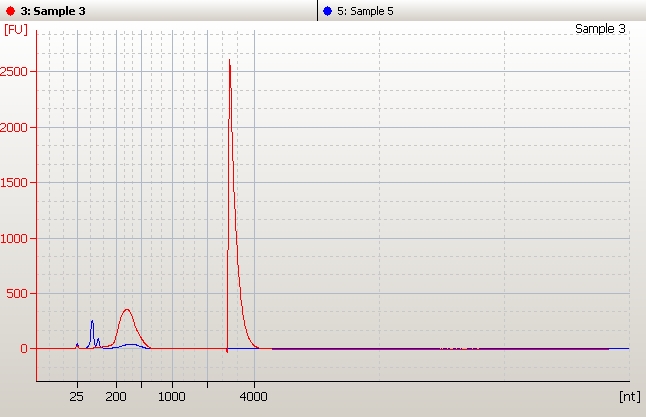Click the red dot icon beside Sample 3

10,11
